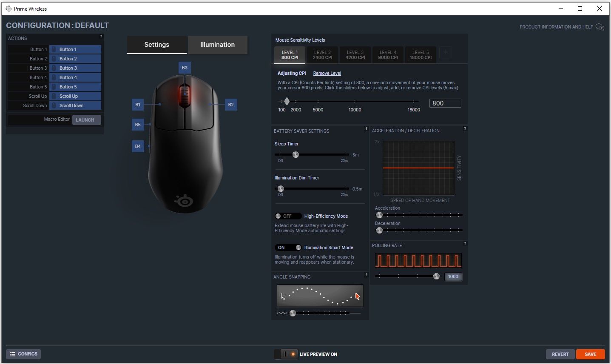Click the Actions panel help question mark
Screen dimensions: 611x364
tap(101, 37)
